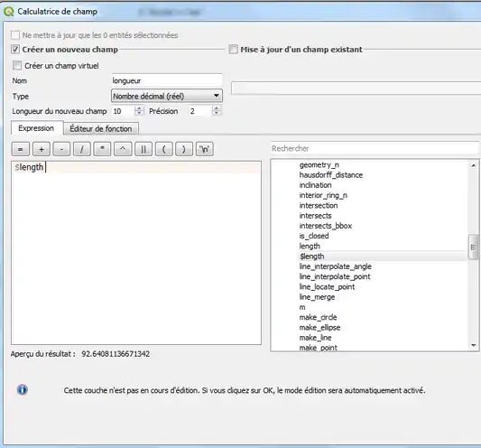Screen dimensions: 481x448
Task: Insert the power caret operator
Action: click(x=123, y=149)
